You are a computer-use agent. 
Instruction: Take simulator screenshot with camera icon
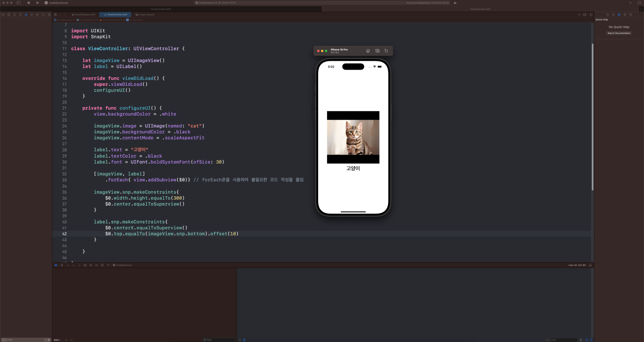pos(377,51)
